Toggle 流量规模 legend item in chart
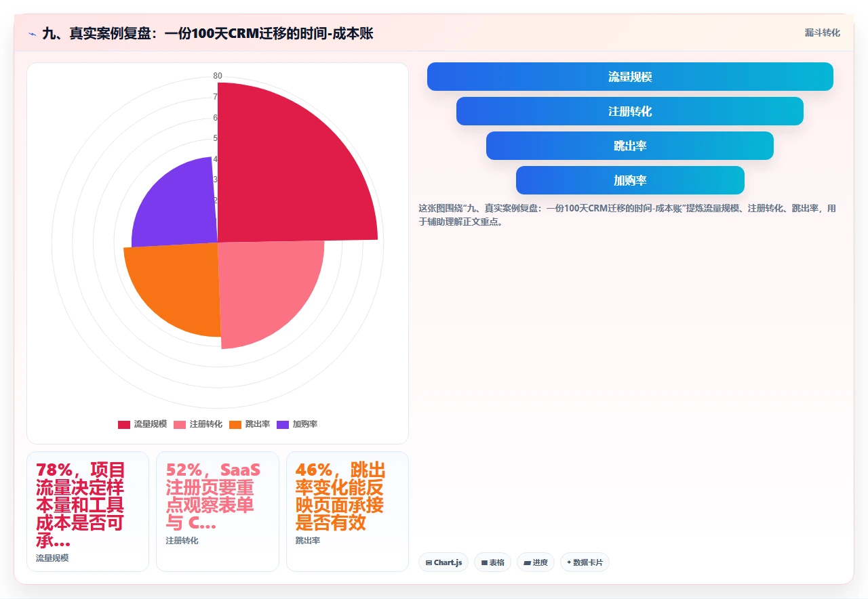Screen dimensions: 868x599 tap(142, 424)
